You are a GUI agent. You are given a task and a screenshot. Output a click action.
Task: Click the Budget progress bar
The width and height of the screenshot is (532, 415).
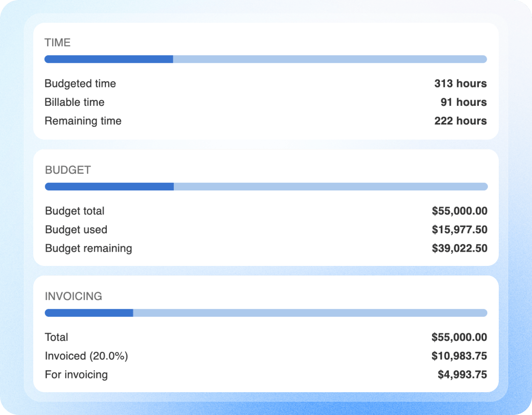(266, 187)
